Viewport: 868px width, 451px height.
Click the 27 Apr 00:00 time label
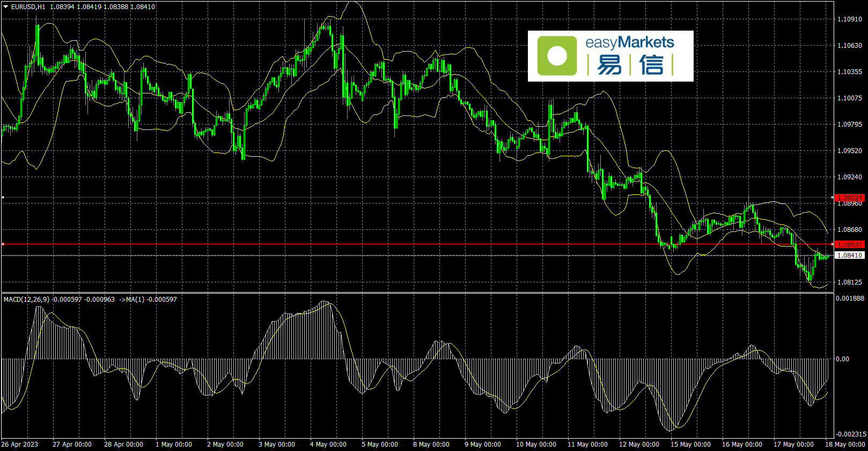[x=72, y=445]
